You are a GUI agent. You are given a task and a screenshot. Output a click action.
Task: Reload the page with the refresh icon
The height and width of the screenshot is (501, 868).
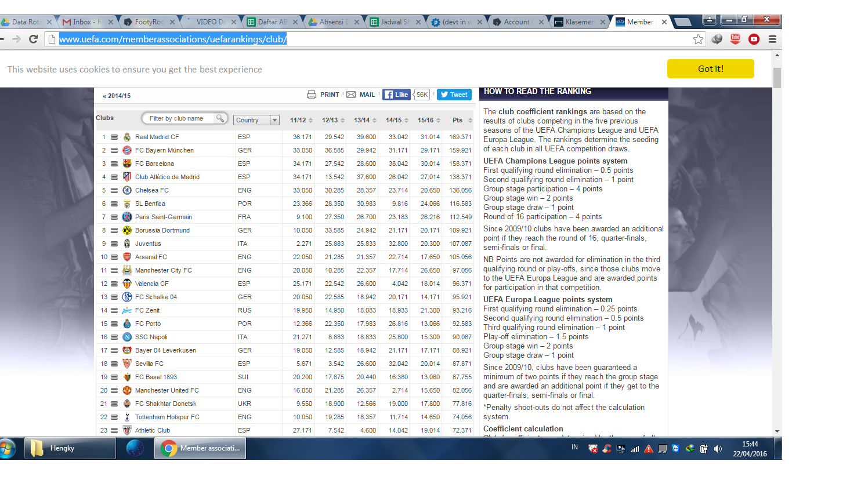[33, 39]
